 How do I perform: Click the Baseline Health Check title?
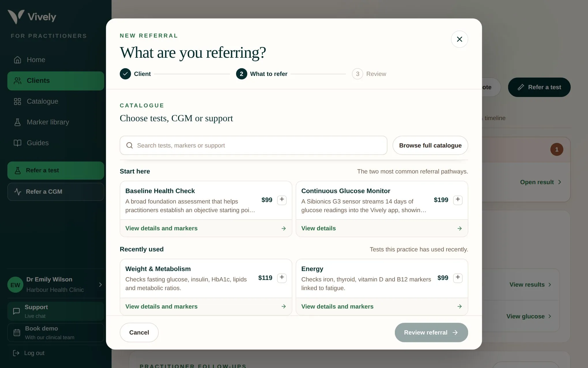pyautogui.click(x=160, y=191)
